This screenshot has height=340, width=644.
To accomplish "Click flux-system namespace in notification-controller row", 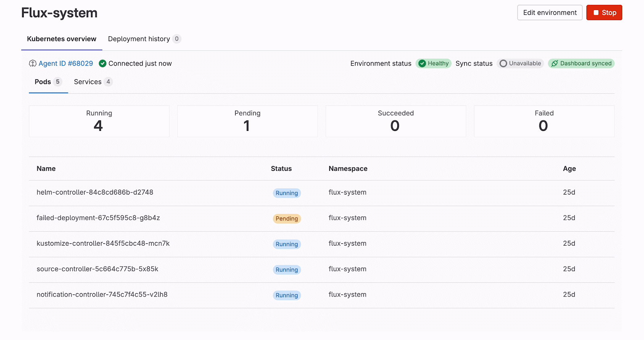I will point(347,295).
